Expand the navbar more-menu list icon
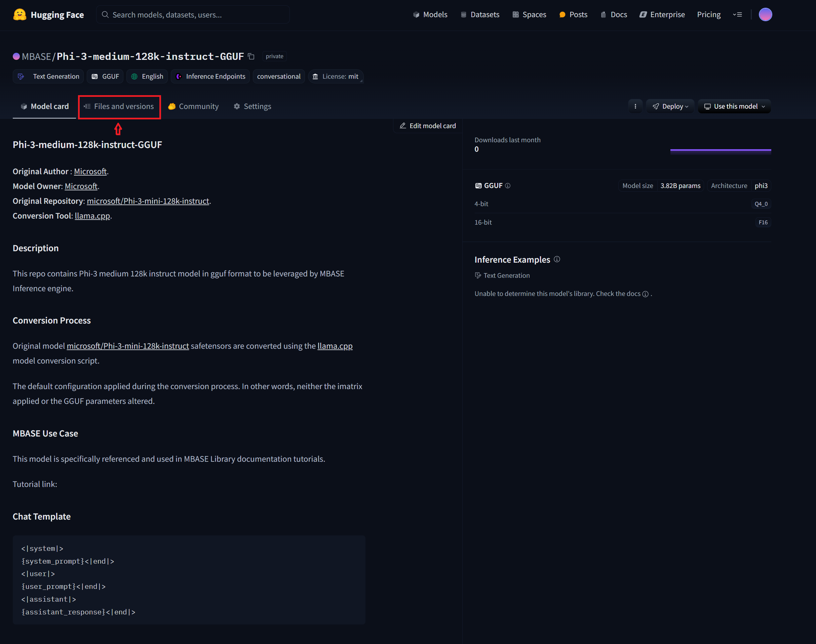Viewport: 816px width, 644px height. [x=738, y=15]
